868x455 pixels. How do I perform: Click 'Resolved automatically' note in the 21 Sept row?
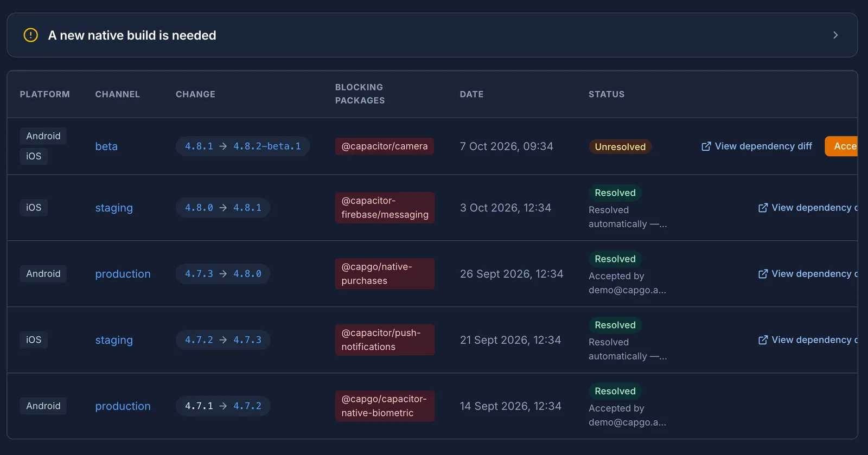pos(628,349)
